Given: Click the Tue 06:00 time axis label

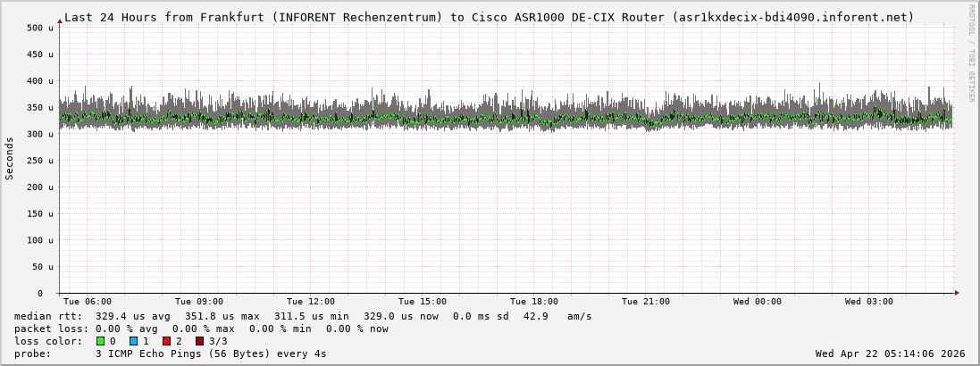Looking at the screenshot, I should coord(88,302).
